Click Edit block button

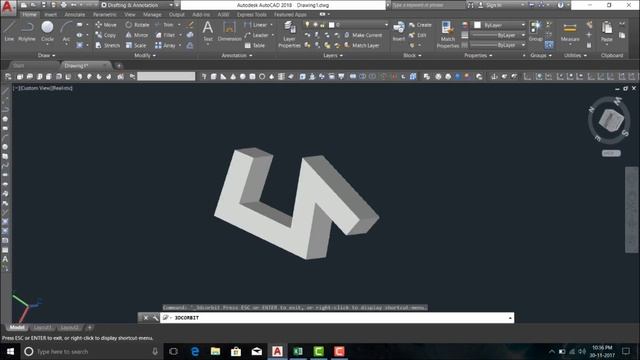coord(418,35)
